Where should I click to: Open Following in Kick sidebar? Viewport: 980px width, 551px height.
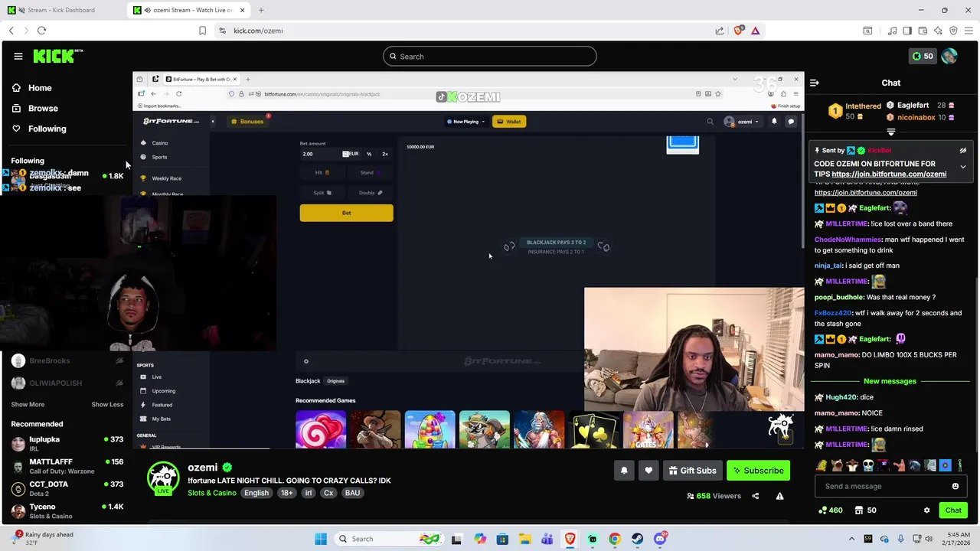click(x=38, y=129)
